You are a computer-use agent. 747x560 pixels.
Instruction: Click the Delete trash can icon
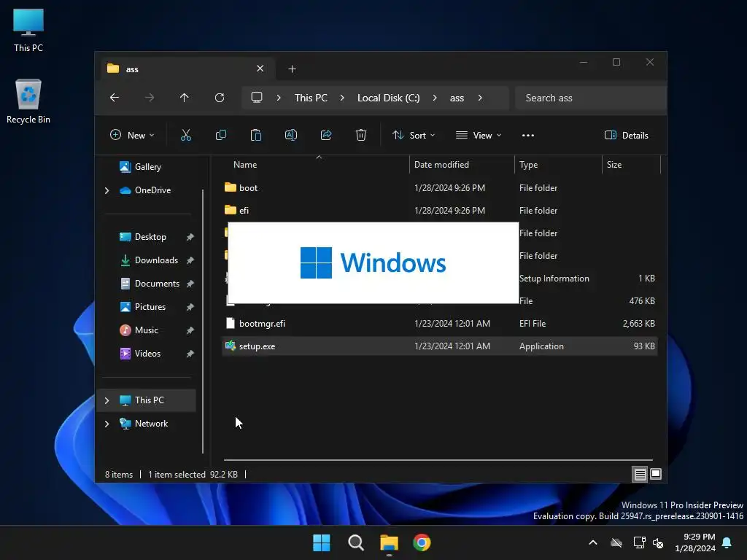(x=361, y=135)
